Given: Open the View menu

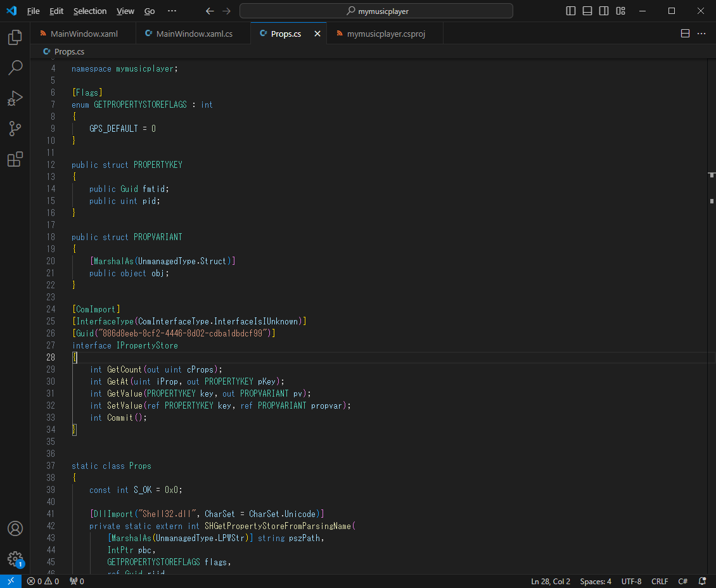Looking at the screenshot, I should [x=125, y=11].
